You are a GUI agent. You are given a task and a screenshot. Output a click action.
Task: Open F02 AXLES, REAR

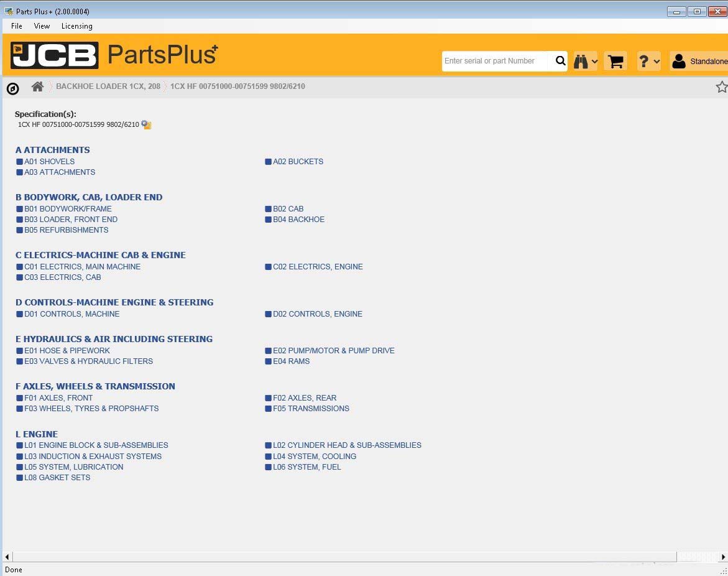305,399
